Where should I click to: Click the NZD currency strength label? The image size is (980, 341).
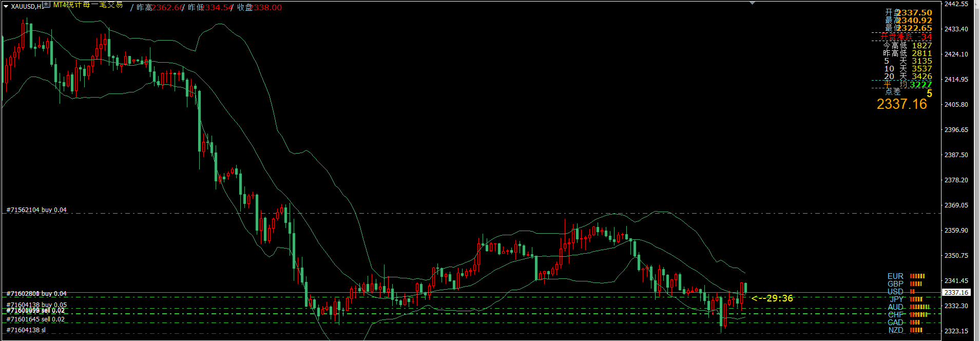pyautogui.click(x=896, y=330)
